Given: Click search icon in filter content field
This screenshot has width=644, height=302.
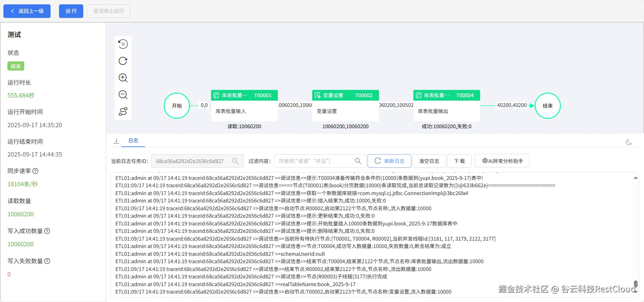Looking at the screenshot, I should click(x=358, y=161).
